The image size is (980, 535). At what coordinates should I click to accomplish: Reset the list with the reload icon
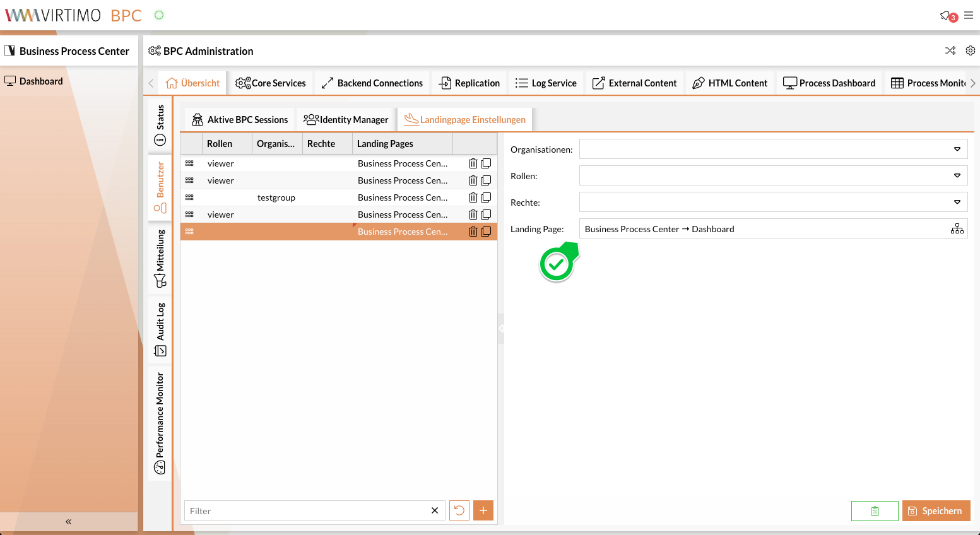coord(459,510)
